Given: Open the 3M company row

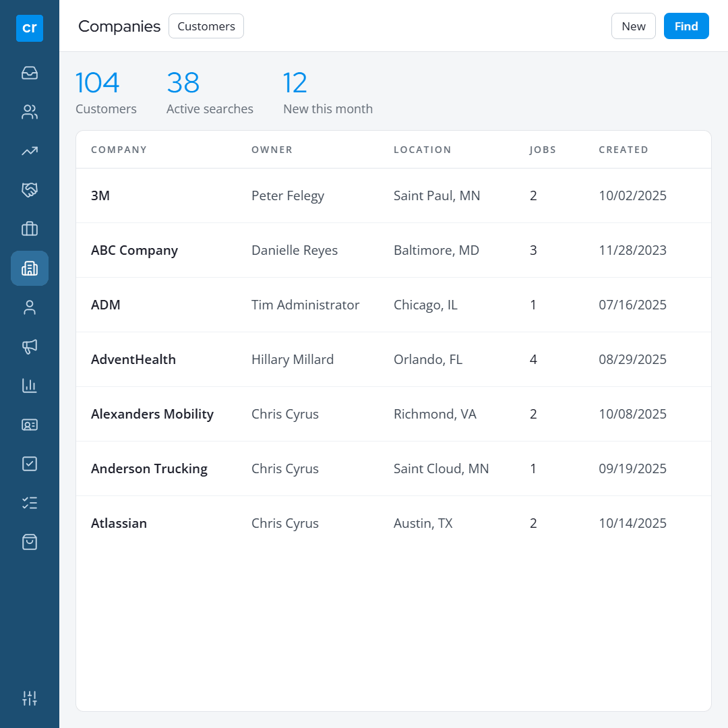Looking at the screenshot, I should [394, 195].
